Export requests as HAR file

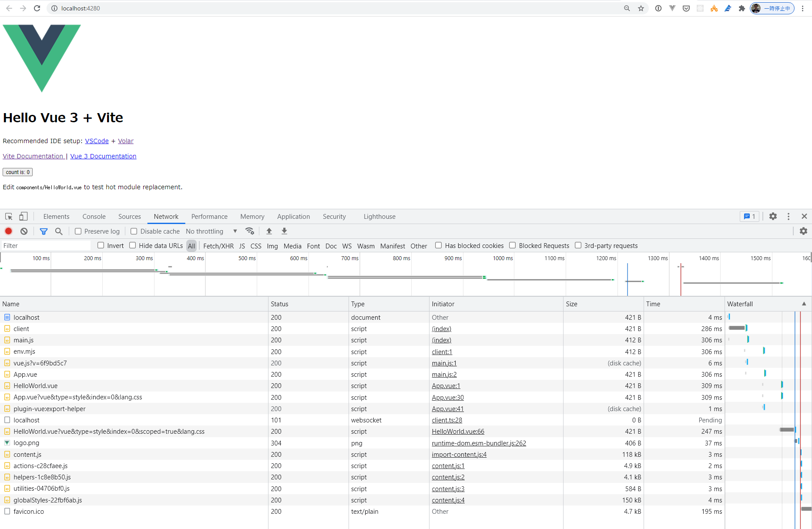point(284,231)
